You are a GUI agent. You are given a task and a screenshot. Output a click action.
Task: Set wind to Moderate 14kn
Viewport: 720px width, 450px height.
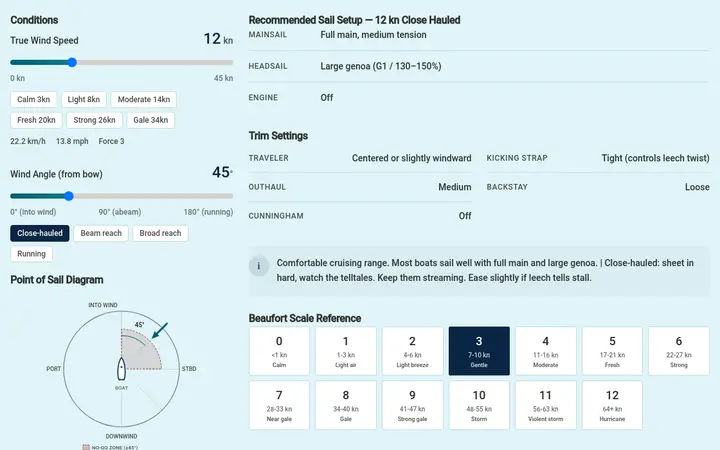[144, 99]
